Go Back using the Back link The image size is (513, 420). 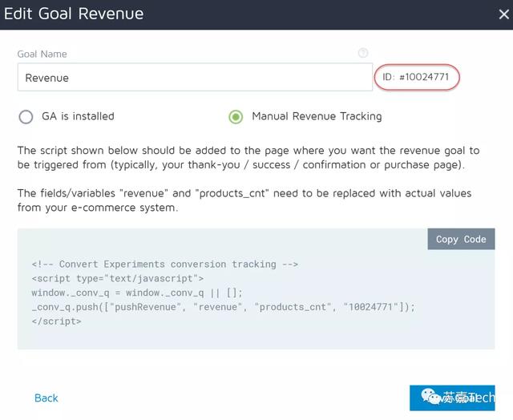point(46,398)
